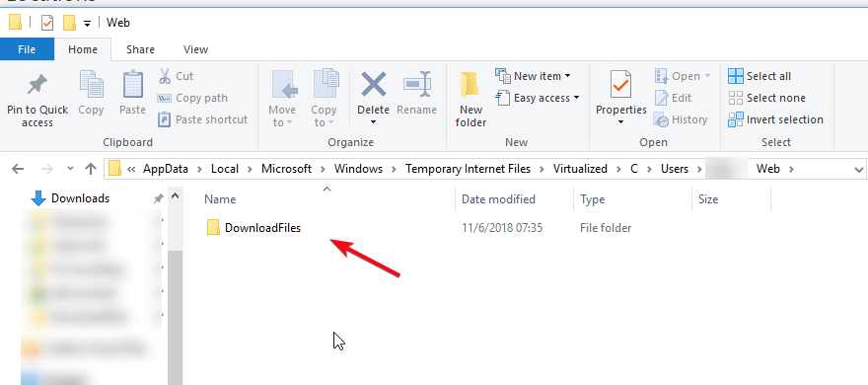The width and height of the screenshot is (868, 385).
Task: Click Microsoft in the address path
Action: [287, 169]
